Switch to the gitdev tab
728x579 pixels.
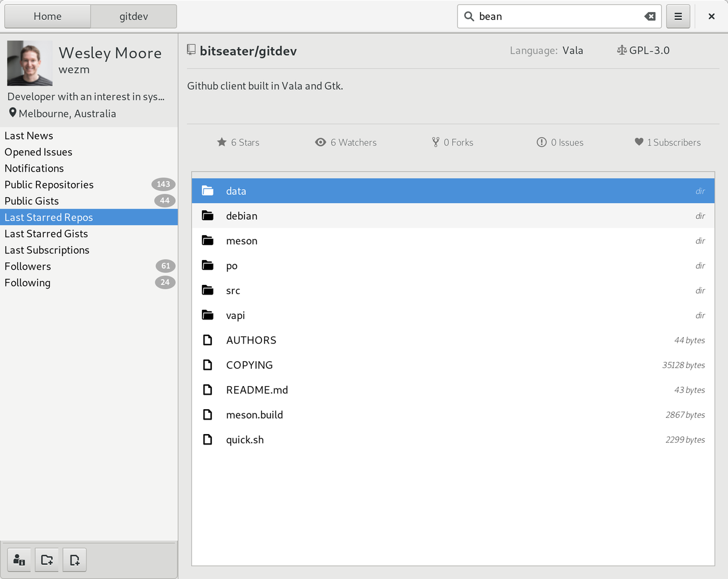tap(133, 16)
